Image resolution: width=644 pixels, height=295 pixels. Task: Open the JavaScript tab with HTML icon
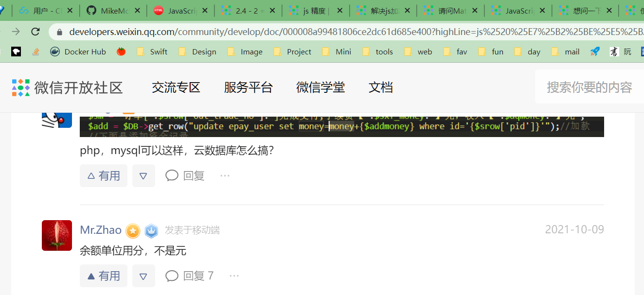tap(180, 11)
